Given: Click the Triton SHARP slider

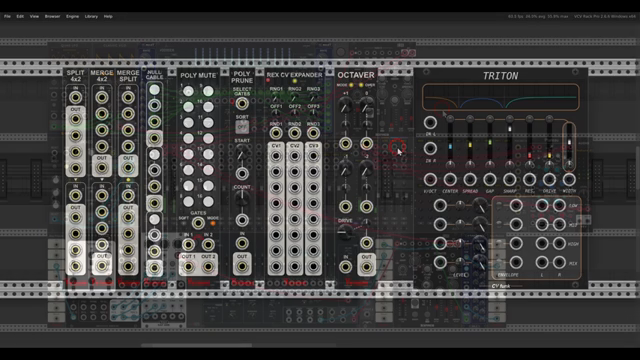Looking at the screenshot, I should click(x=509, y=141).
